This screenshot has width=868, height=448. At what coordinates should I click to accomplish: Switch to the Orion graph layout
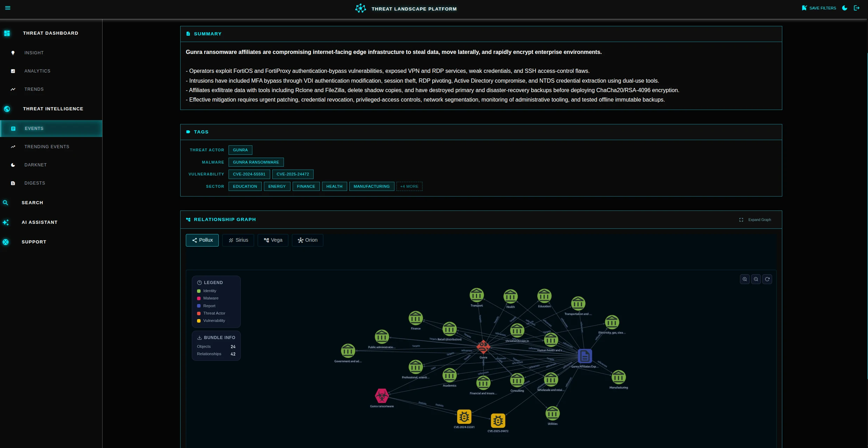(x=308, y=240)
